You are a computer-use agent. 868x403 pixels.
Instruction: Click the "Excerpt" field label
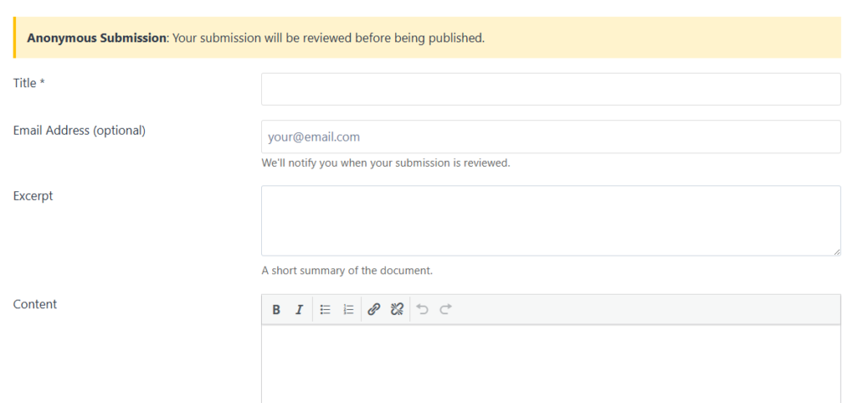point(33,196)
